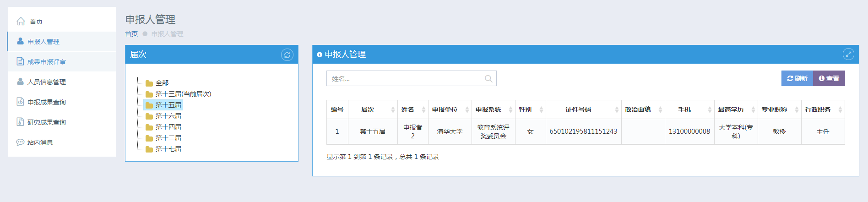
Task: Click the 刷新 button
Action: coord(797,78)
